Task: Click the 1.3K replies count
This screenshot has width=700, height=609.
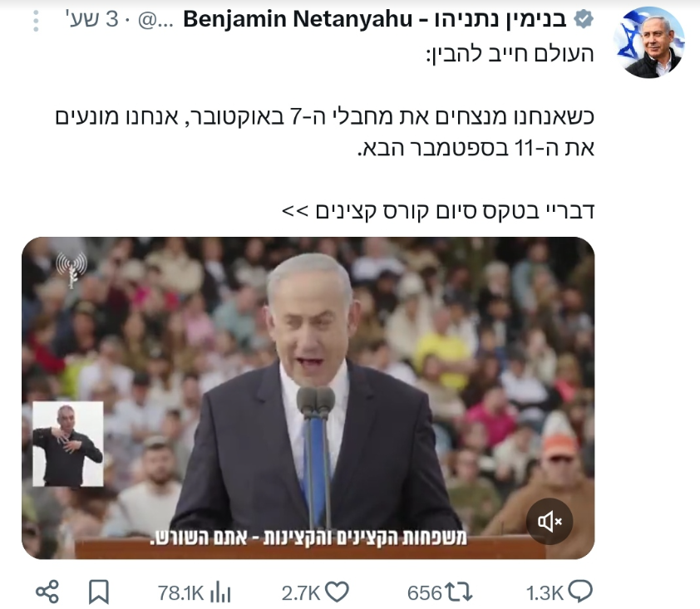Action: (x=545, y=593)
